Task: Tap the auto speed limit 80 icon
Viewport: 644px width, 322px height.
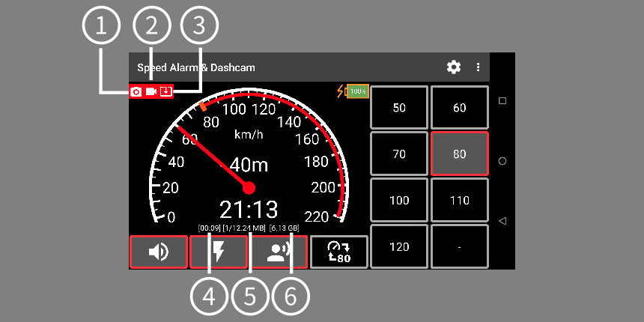Action: [339, 252]
